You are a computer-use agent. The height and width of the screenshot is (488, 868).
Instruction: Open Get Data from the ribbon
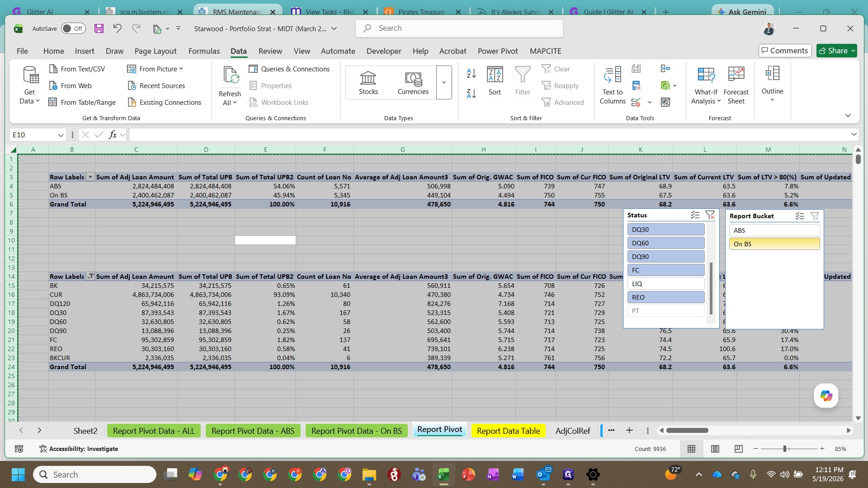[30, 85]
